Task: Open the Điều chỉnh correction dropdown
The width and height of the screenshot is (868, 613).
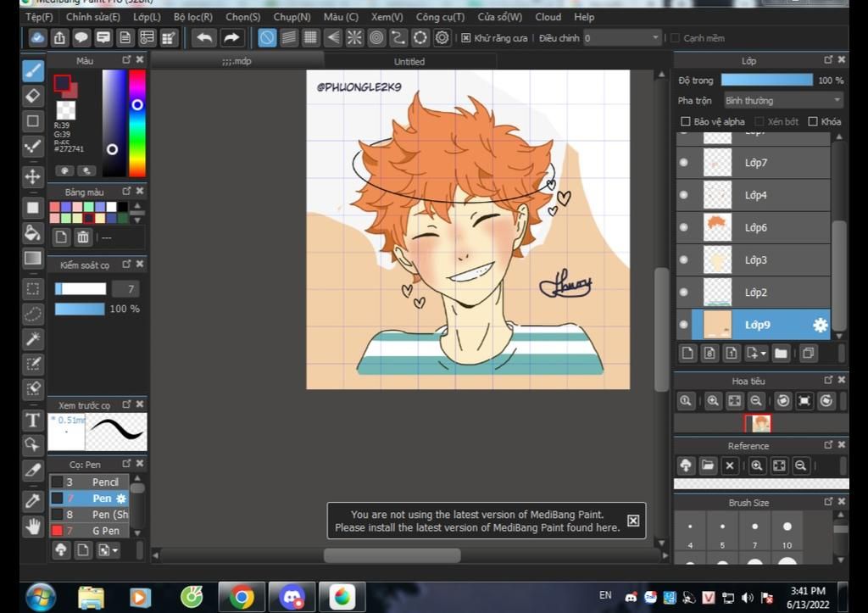Action: [622, 38]
